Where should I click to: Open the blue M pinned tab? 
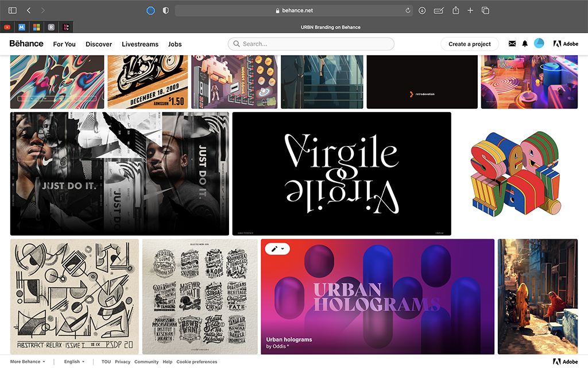(x=22, y=27)
